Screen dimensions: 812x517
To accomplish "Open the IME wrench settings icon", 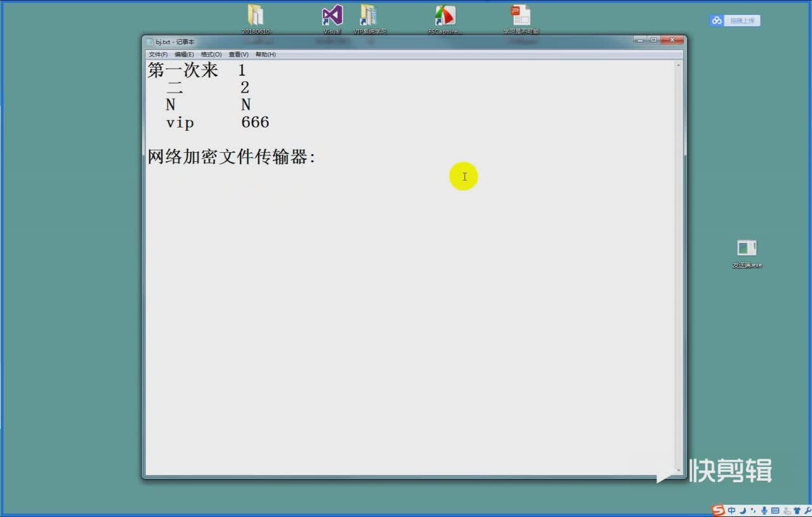I will tap(808, 510).
